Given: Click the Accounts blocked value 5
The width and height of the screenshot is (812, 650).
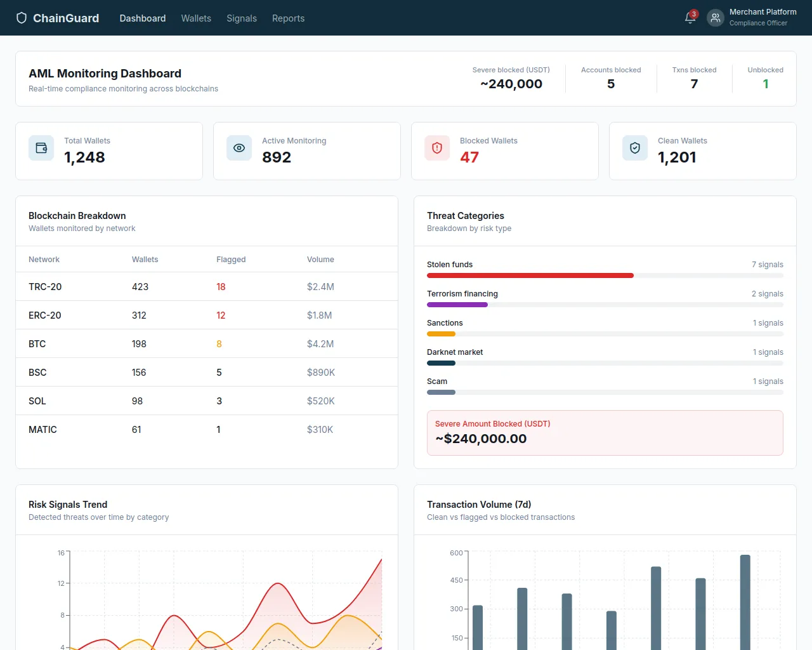Looking at the screenshot, I should coord(611,84).
